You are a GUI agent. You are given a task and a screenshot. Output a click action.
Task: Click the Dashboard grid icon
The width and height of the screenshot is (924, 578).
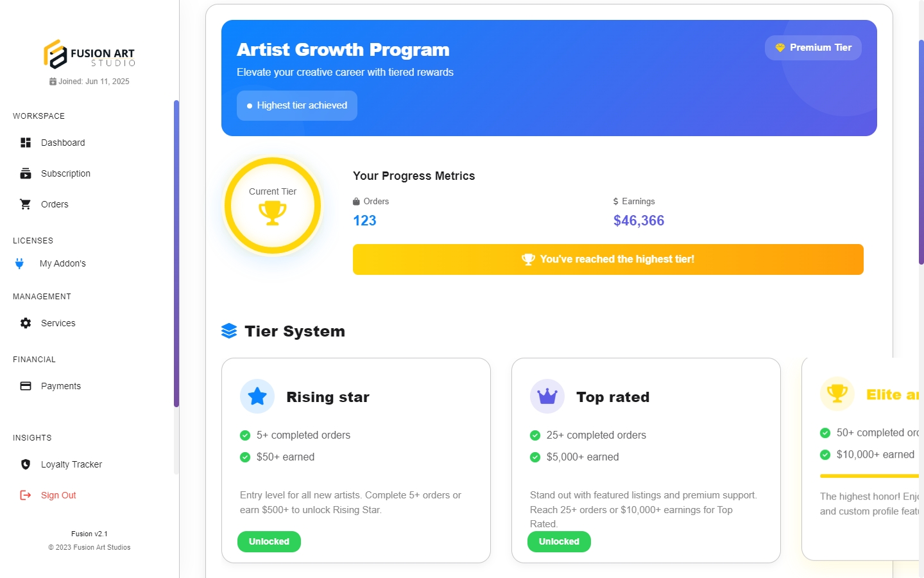26,143
